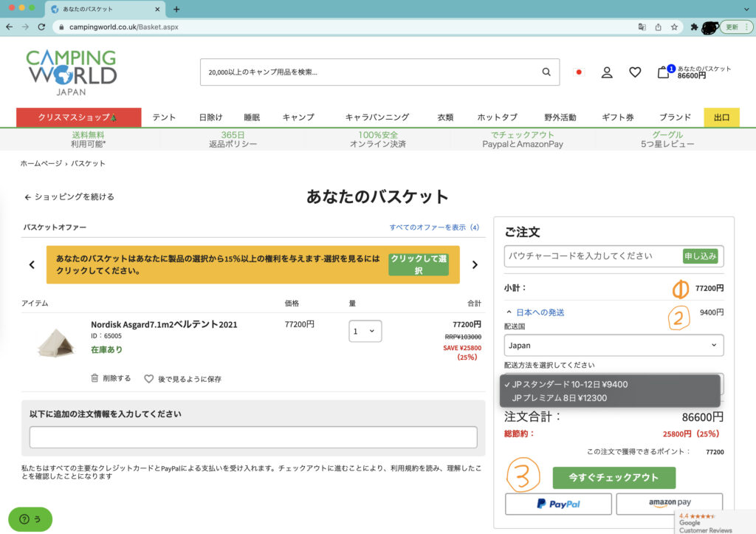
Task: Open the Japan shipping country dropdown
Action: (614, 346)
